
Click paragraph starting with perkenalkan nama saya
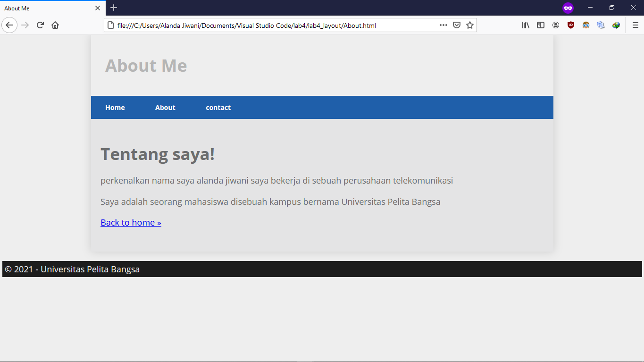[277, 181]
